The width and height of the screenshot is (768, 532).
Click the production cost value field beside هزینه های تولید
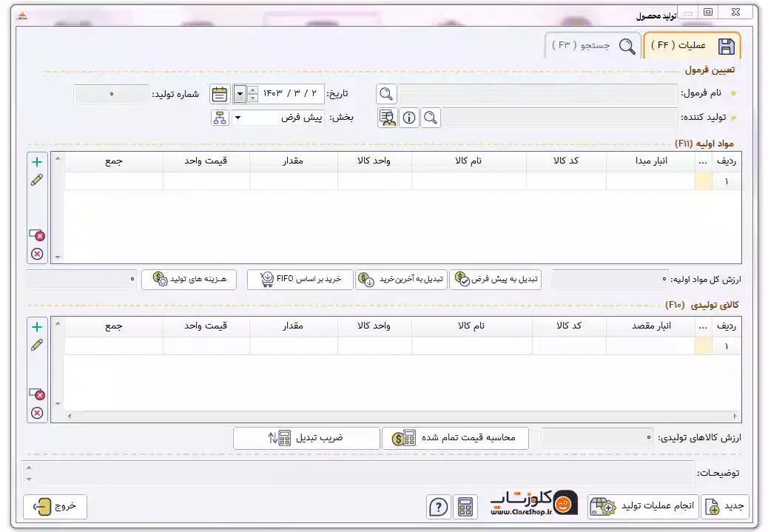(x=82, y=279)
